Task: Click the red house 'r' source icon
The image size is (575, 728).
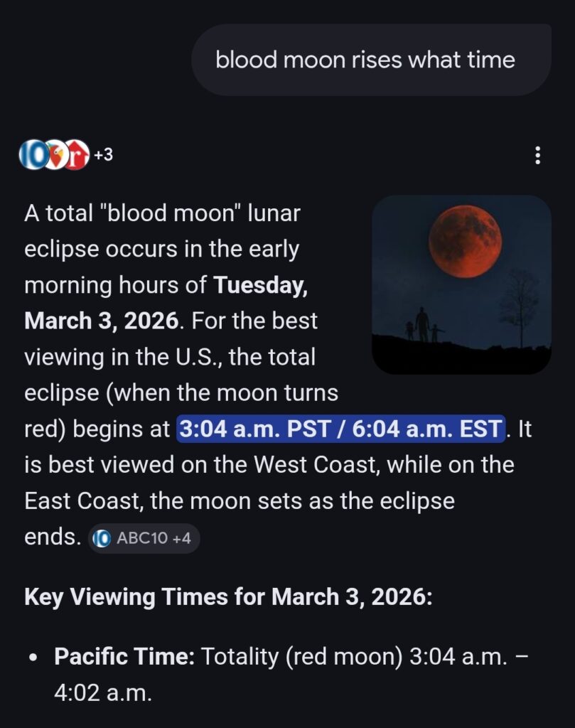Action: [77, 155]
